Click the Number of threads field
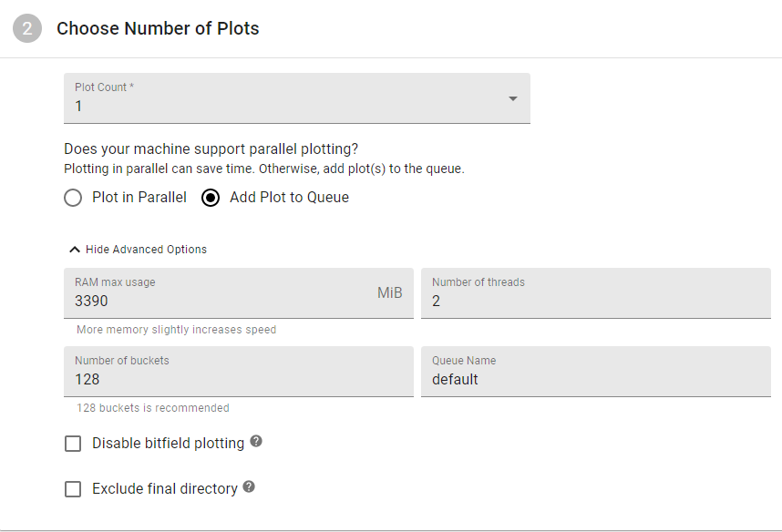This screenshot has width=782, height=532. [x=596, y=293]
